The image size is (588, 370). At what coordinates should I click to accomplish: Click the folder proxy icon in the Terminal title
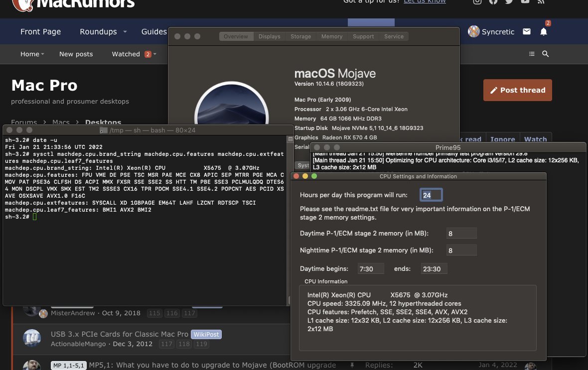tap(104, 130)
